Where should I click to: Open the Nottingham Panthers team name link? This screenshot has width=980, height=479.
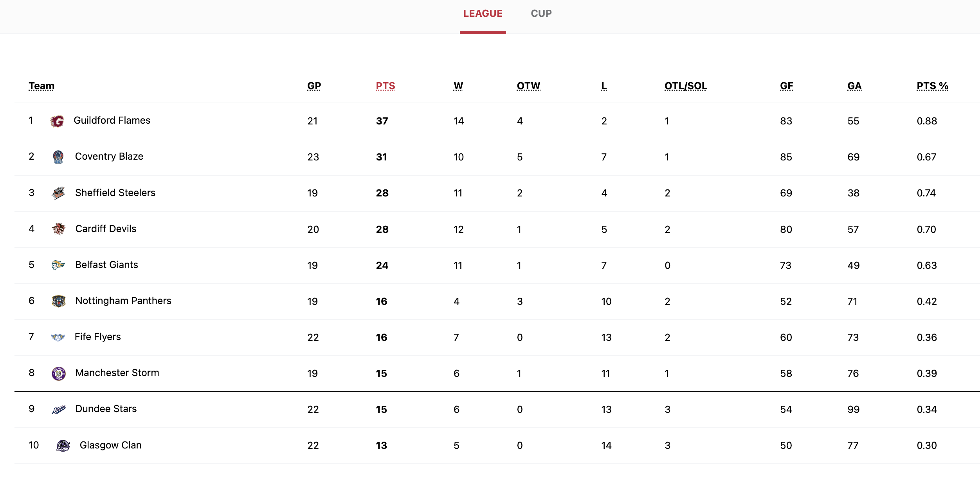pyautogui.click(x=123, y=301)
